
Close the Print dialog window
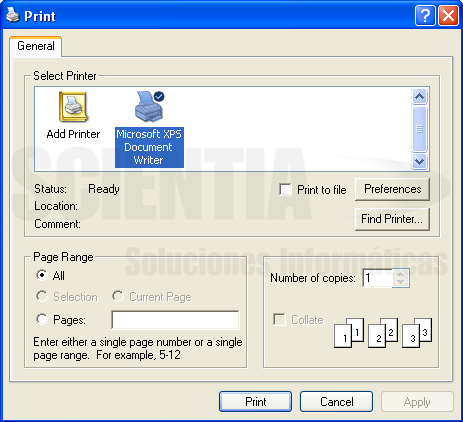tap(448, 15)
